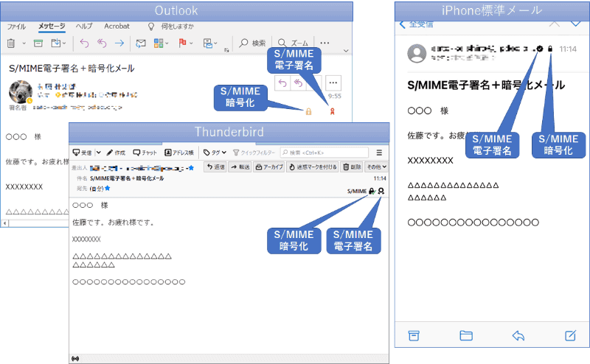Open the rules dropdown icon in Outlook toolbar
The height and width of the screenshot is (364, 590).
point(210,43)
